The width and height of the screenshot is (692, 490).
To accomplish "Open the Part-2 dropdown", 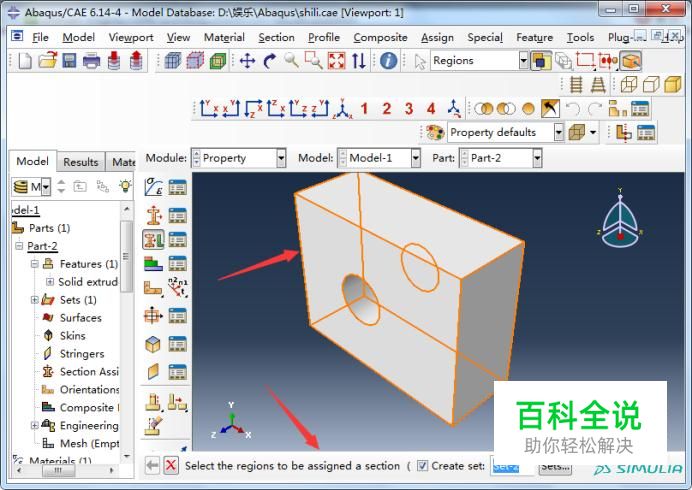I will 537,158.
